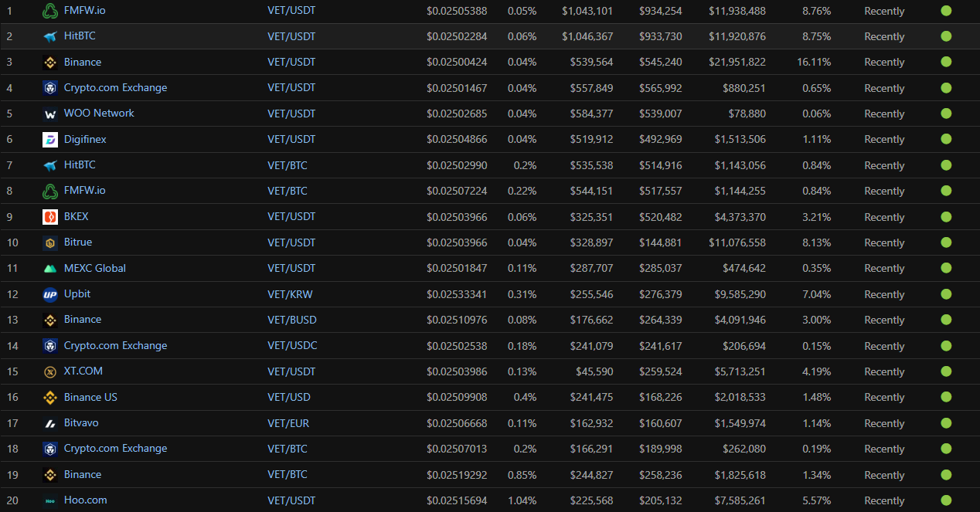This screenshot has width=980, height=512.
Task: Click the XT.COM logo
Action: click(50, 371)
